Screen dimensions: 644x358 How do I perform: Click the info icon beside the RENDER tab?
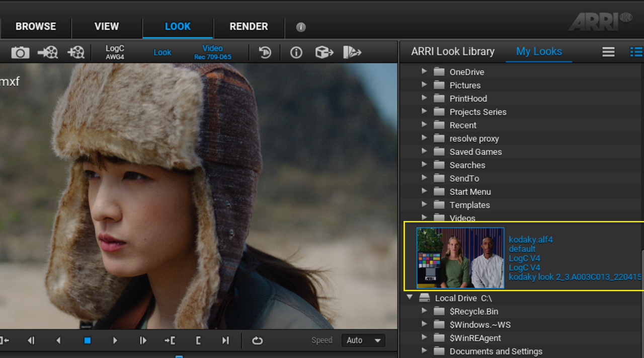pos(301,27)
